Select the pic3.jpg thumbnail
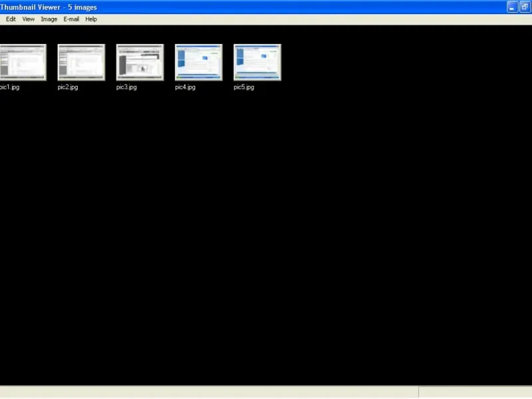This screenshot has width=532, height=399. 140,63
